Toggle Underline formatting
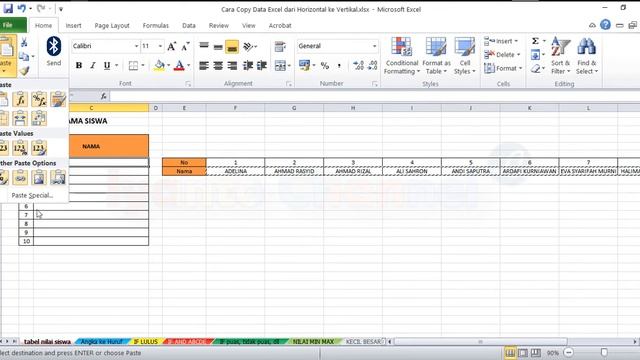Image resolution: width=640 pixels, height=360 pixels. point(107,65)
